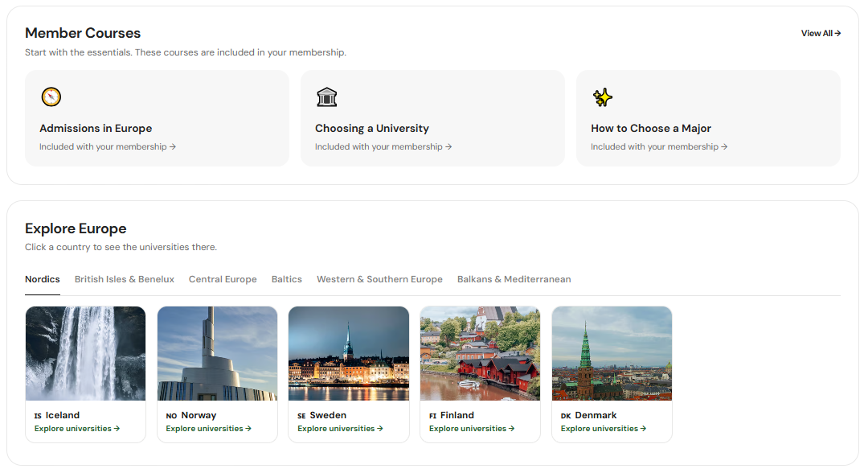
Task: Click the building icon for Choosing a University
Action: point(326,97)
